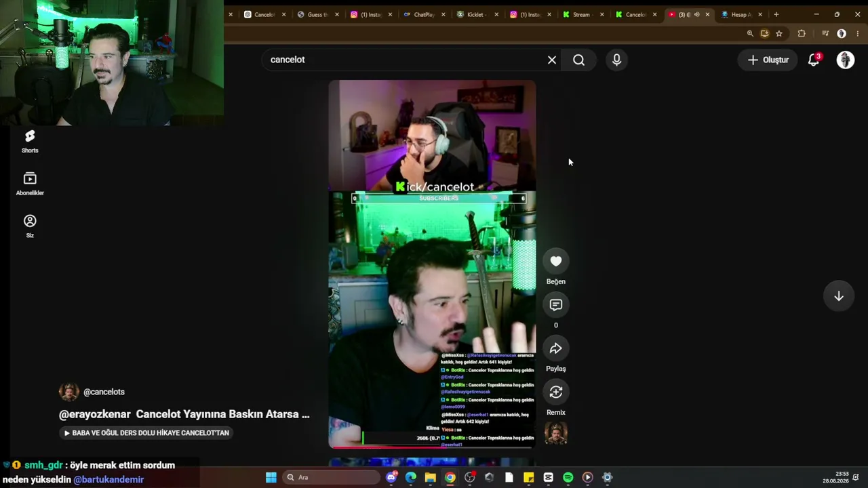This screenshot has height=488, width=868.
Task: Open the BABA VE OĞUL DERS DOLU HİKAYE chip
Action: [x=146, y=432]
